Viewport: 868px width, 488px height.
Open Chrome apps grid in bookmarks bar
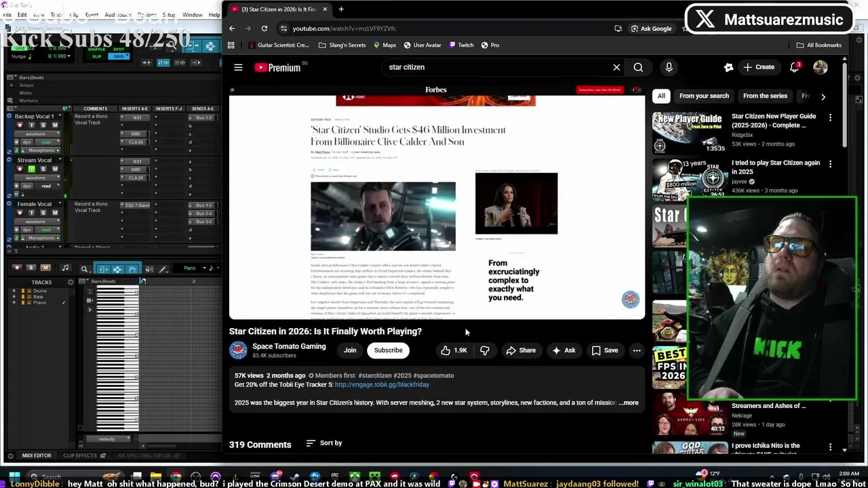[231, 45]
